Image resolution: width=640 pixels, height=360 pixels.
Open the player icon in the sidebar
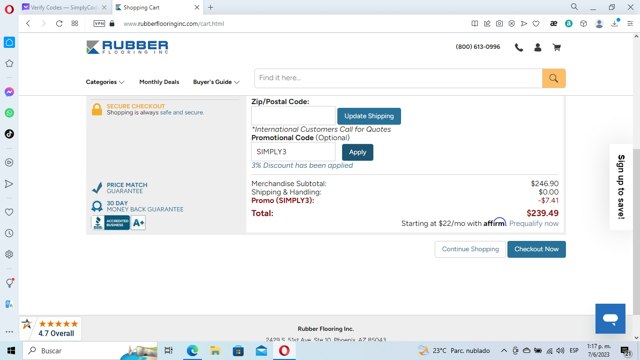pos(9,162)
